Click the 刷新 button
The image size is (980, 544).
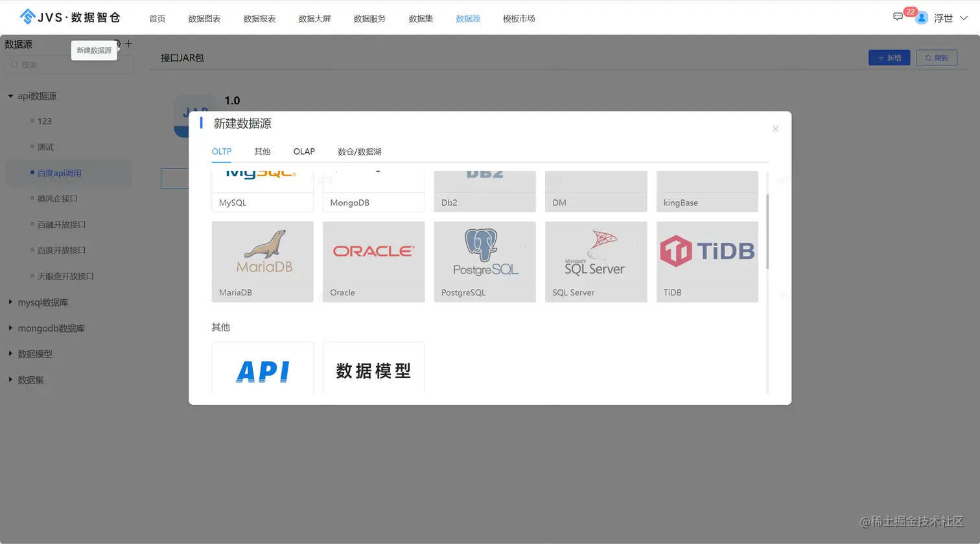pos(937,58)
